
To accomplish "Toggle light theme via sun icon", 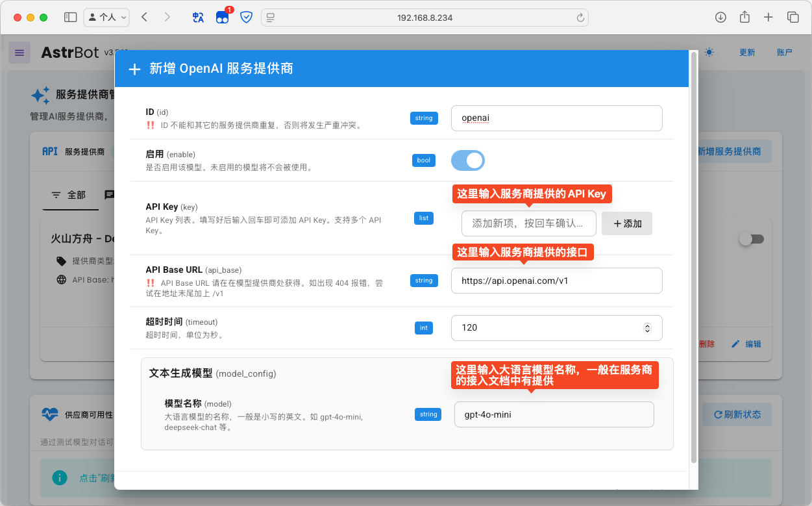I will pyautogui.click(x=709, y=52).
